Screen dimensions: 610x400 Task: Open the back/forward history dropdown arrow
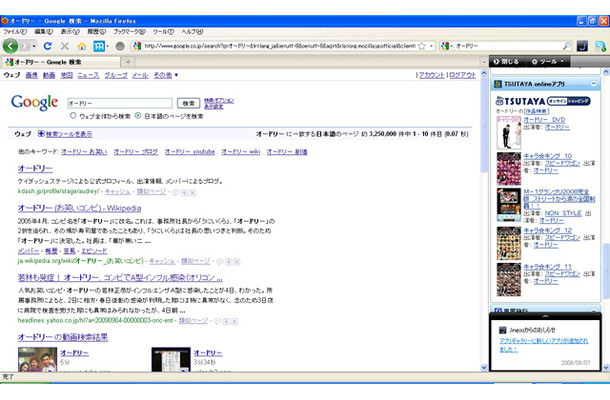[x=34, y=46]
